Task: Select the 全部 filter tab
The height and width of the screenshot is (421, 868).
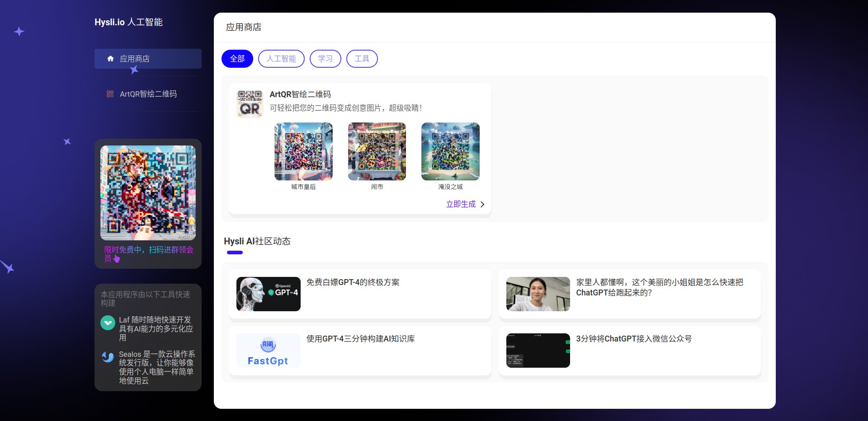Action: pos(237,59)
